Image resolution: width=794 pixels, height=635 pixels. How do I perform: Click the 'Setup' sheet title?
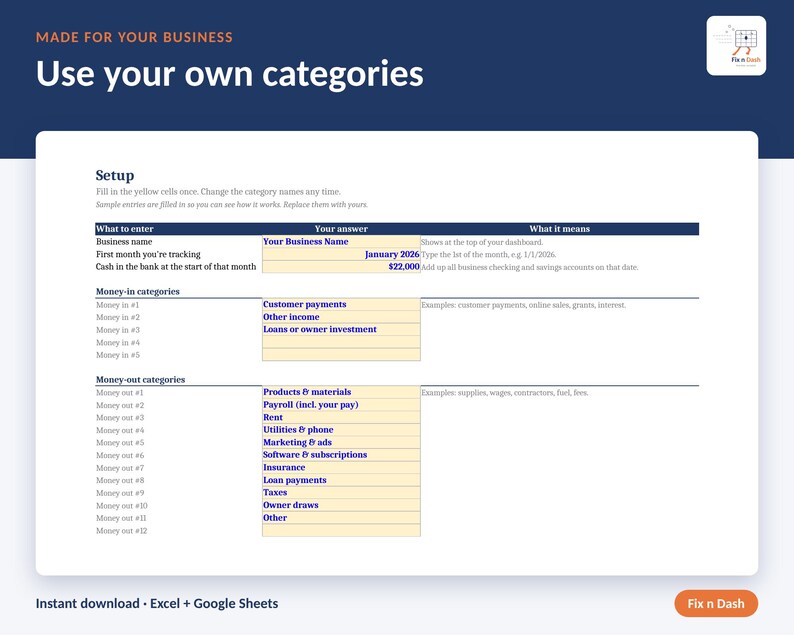coord(115,175)
